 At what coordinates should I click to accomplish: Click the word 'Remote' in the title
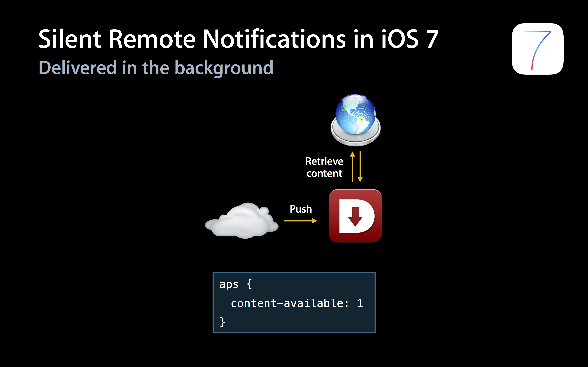(152, 39)
